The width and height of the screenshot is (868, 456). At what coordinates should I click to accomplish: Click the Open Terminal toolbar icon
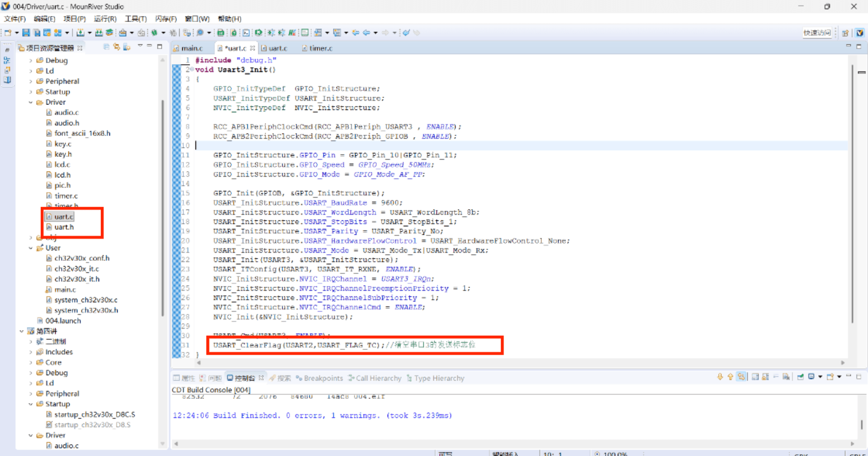(246, 33)
